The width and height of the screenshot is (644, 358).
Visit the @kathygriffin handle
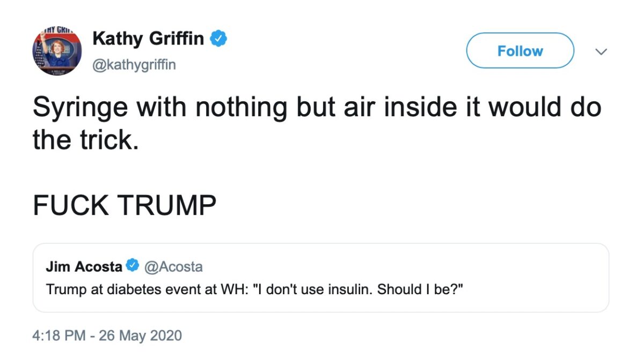[x=134, y=65]
